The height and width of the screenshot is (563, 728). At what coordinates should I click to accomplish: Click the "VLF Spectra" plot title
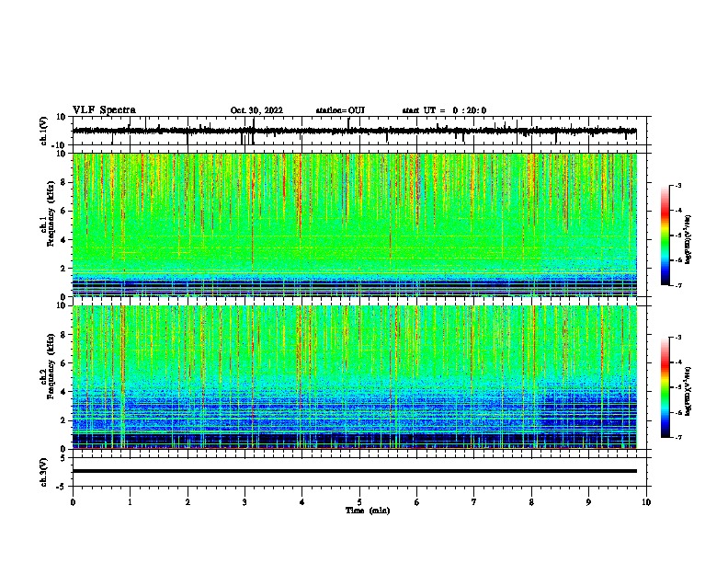104,110
